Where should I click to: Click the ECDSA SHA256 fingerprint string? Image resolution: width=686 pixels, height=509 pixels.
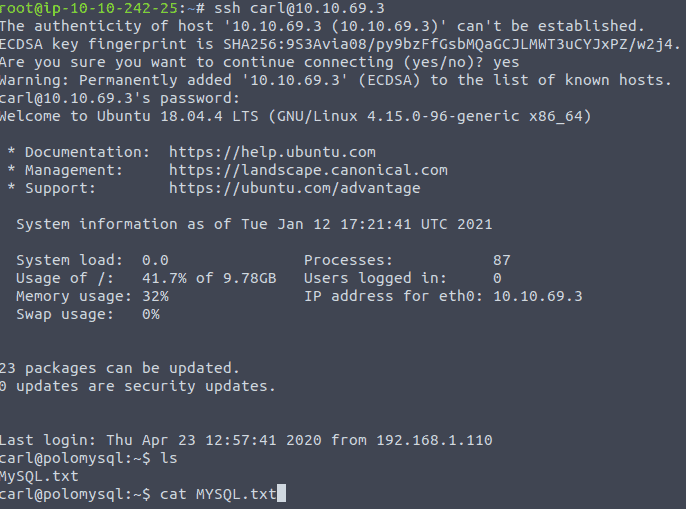pyautogui.click(x=452, y=44)
